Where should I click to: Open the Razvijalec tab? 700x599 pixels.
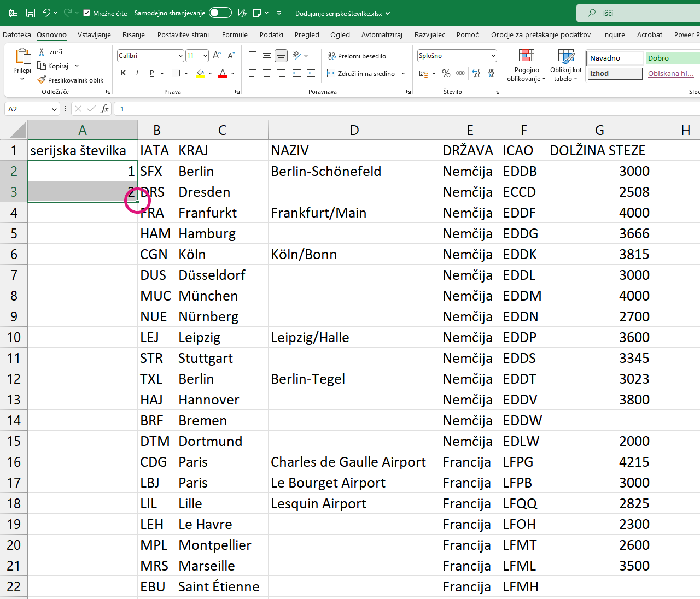tap(430, 34)
